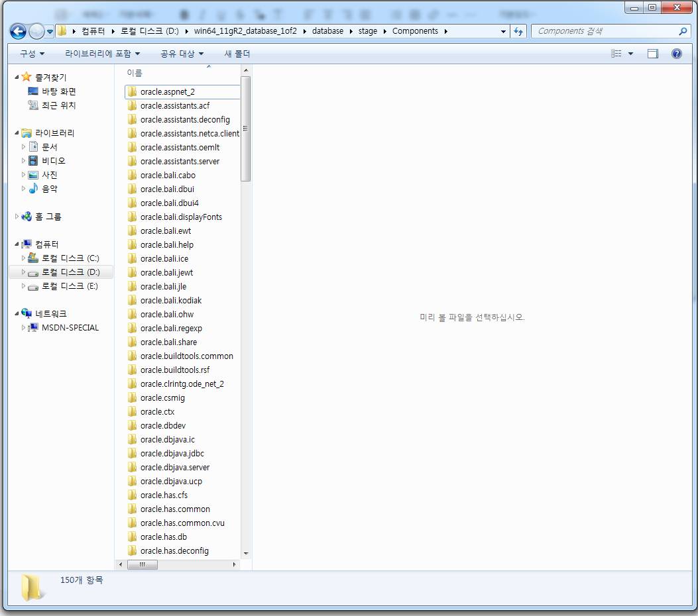Screen dimensions: 698x616
Task: Click stage in the address path
Action: click(x=368, y=31)
